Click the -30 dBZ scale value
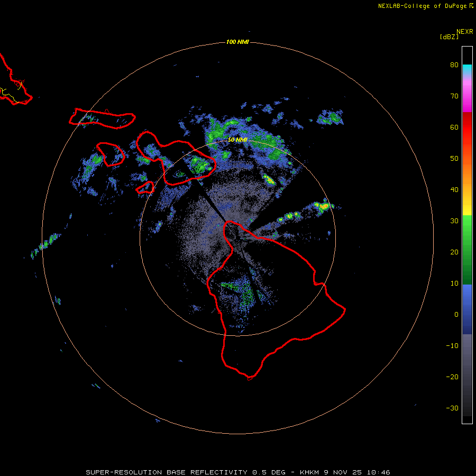Viewport: 476px width, 476px height. point(452,408)
